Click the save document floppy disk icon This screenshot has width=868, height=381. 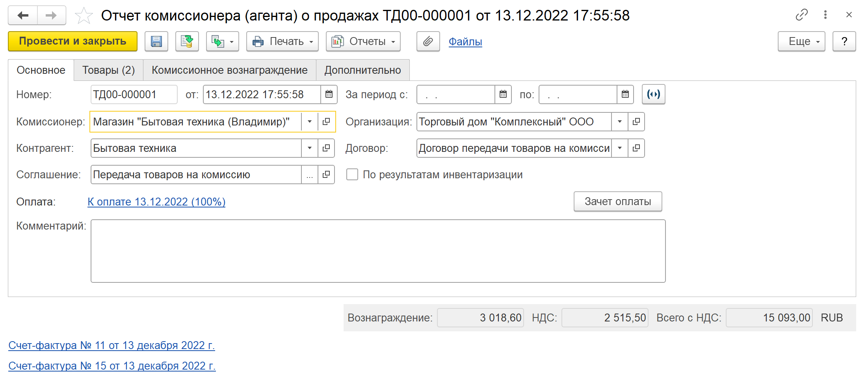(156, 41)
